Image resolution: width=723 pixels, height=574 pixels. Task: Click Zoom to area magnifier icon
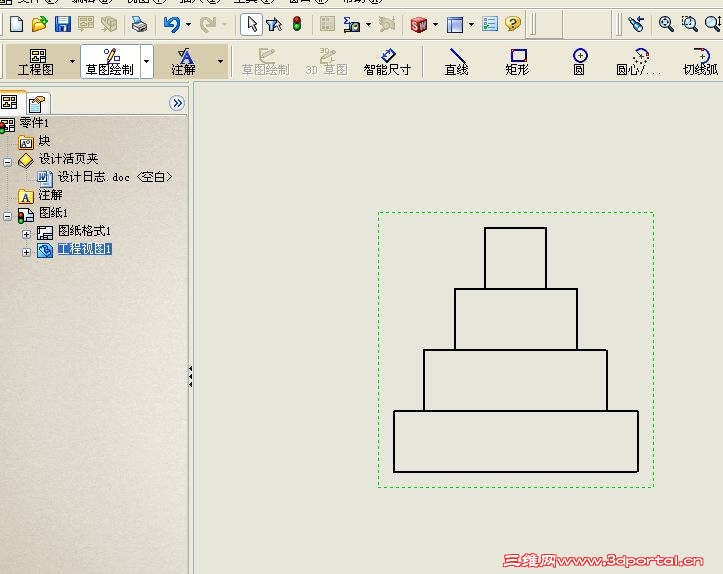[x=690, y=24]
